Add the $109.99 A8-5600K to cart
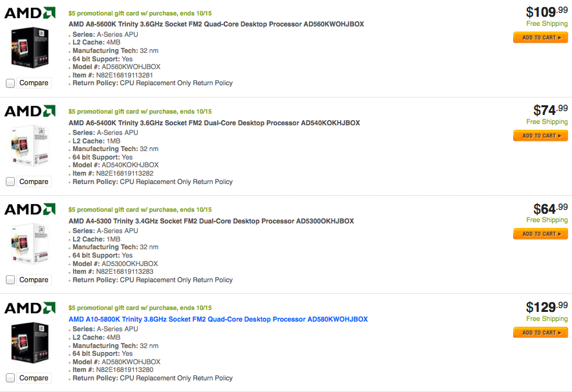 (x=540, y=37)
